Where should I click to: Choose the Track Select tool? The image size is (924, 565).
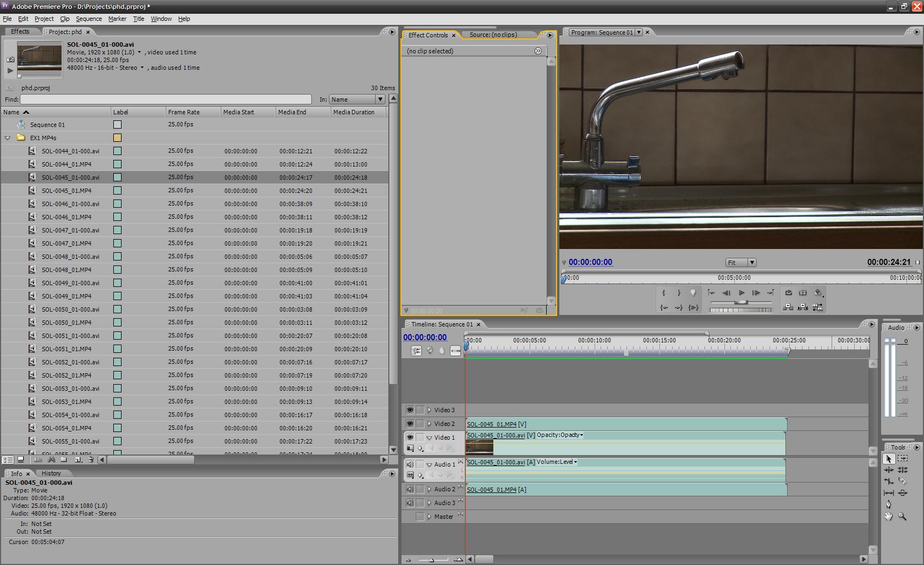click(903, 458)
